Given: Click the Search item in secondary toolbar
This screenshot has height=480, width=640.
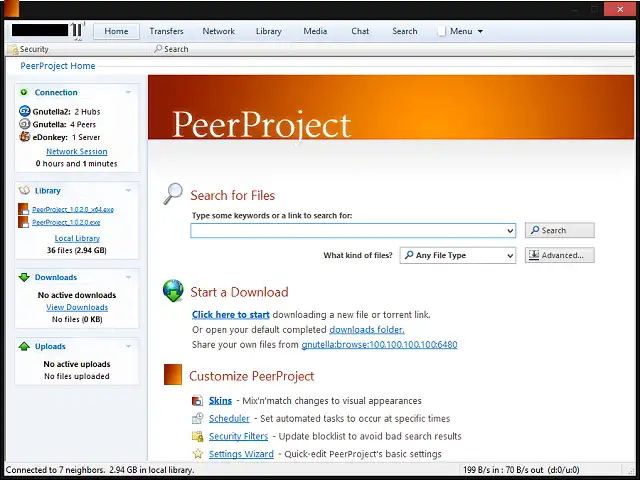Looking at the screenshot, I should [x=171, y=49].
